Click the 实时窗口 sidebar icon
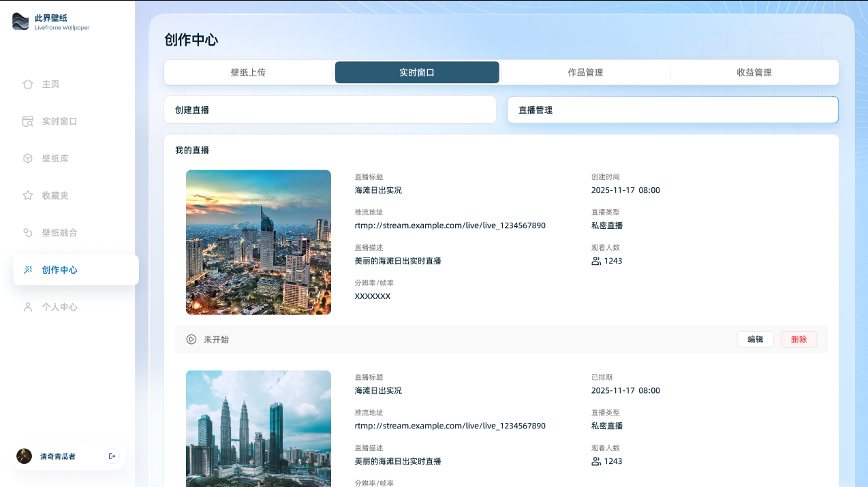This screenshot has height=487, width=868. (28, 121)
